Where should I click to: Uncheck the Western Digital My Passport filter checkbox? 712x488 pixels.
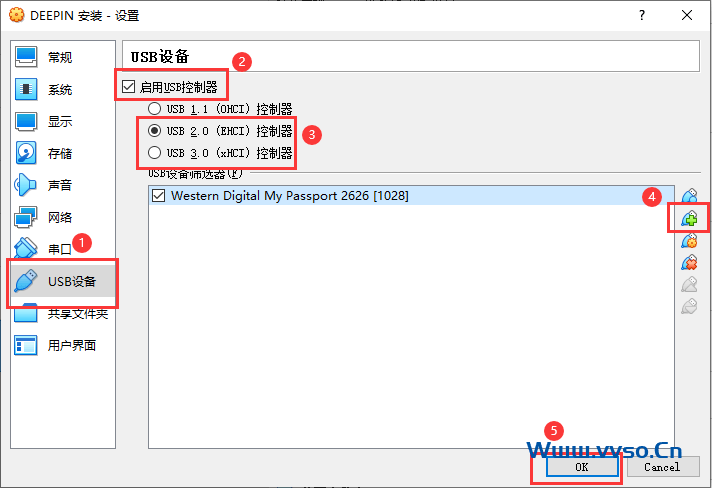click(x=158, y=196)
